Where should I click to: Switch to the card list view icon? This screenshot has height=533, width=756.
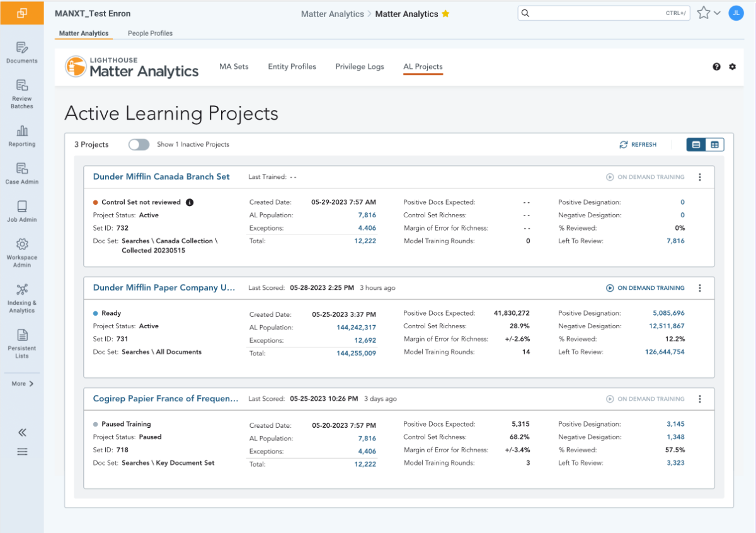pos(696,145)
